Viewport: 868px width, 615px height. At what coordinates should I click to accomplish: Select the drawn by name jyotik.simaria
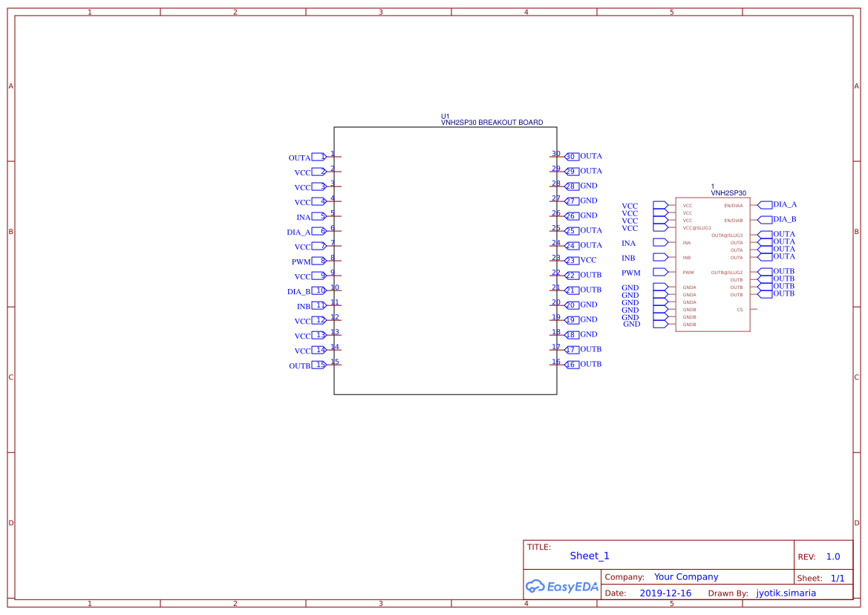coord(786,593)
